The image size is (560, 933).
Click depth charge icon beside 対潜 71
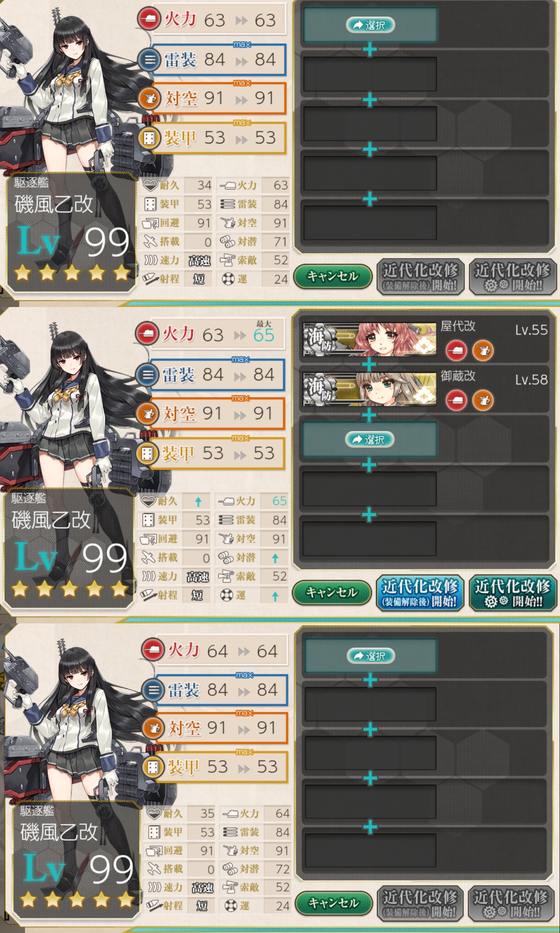click(228, 241)
